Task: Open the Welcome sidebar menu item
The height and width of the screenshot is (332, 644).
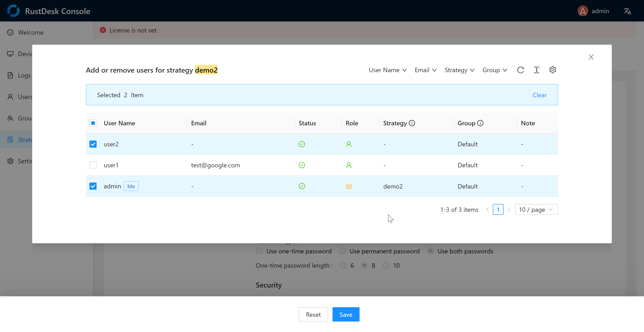Action: [30, 32]
